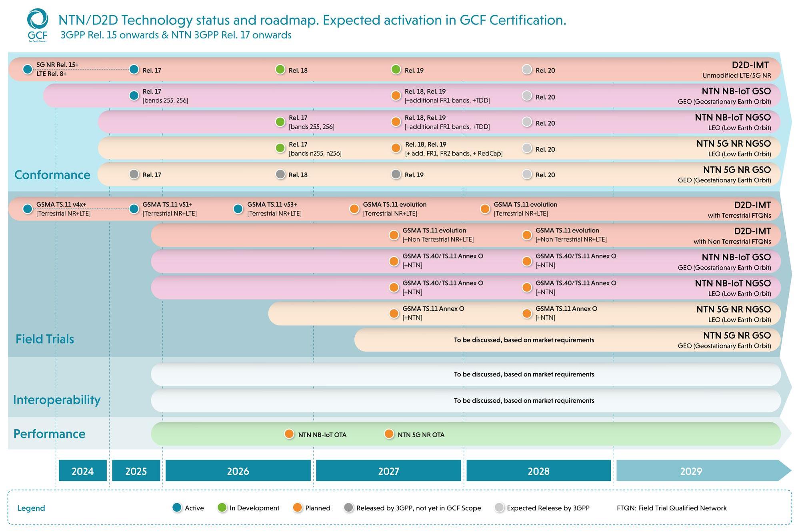Select green Rel. 18 dot in Unmodified LTE/5G NR row
This screenshot has height=532, width=800.
tap(280, 69)
